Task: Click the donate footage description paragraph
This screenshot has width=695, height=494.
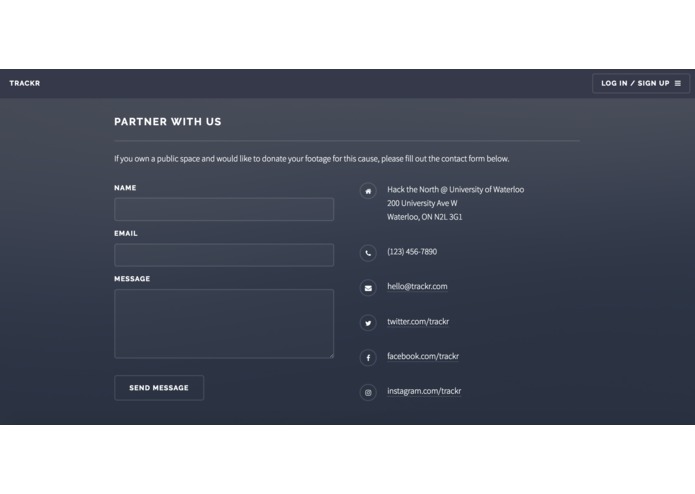Action: click(312, 159)
